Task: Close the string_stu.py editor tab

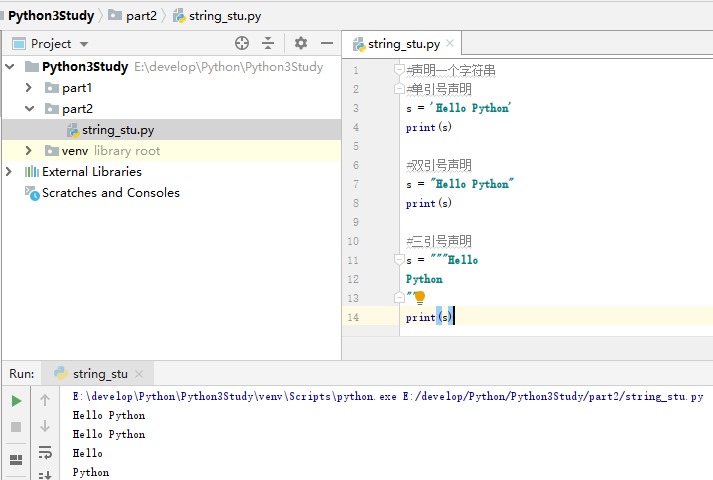Action: click(450, 43)
